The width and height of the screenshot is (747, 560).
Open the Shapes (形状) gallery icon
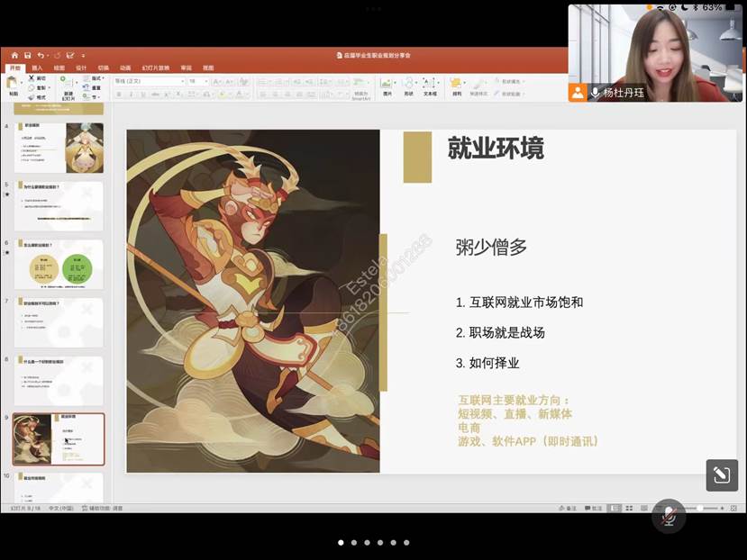(x=407, y=86)
